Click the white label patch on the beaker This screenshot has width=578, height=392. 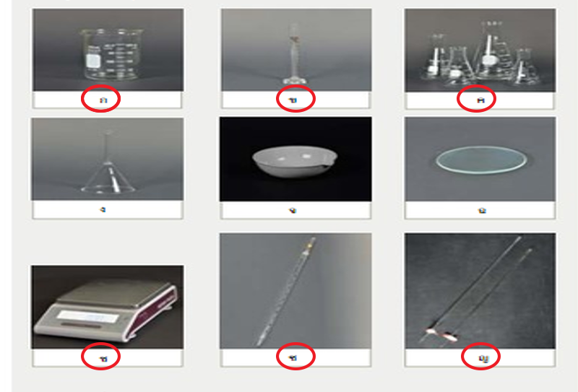click(x=94, y=61)
